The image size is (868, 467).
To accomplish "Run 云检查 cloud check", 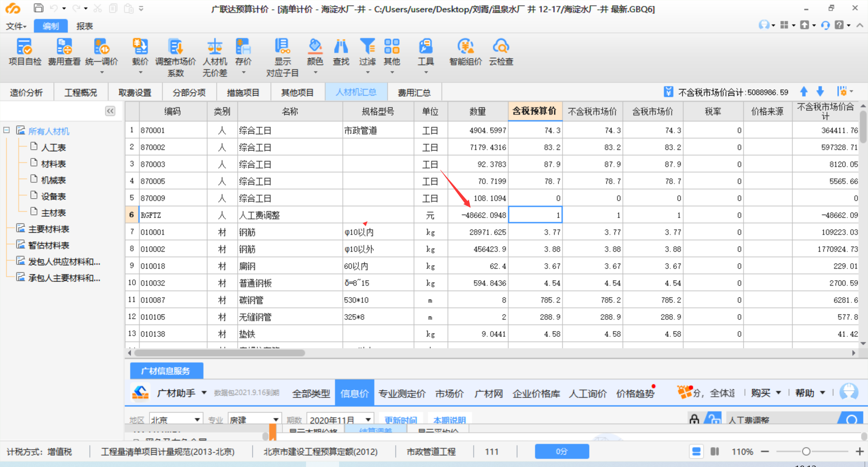I will pyautogui.click(x=501, y=52).
